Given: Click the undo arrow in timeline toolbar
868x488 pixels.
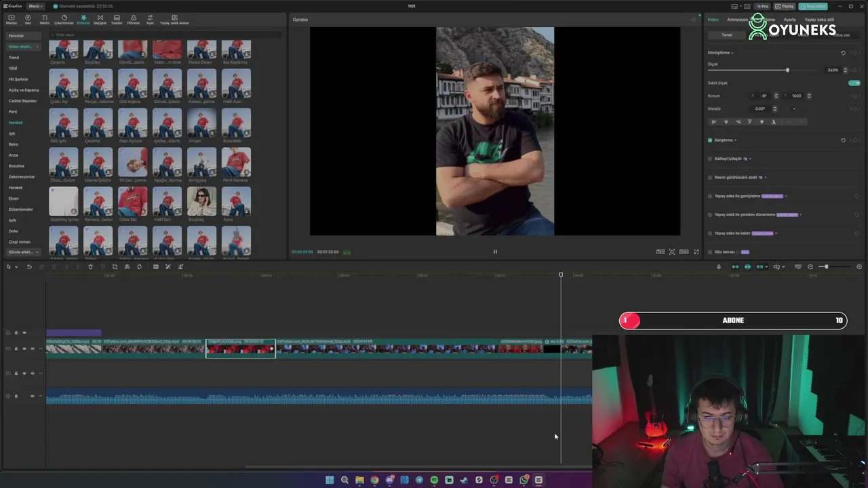Looking at the screenshot, I should [x=29, y=267].
